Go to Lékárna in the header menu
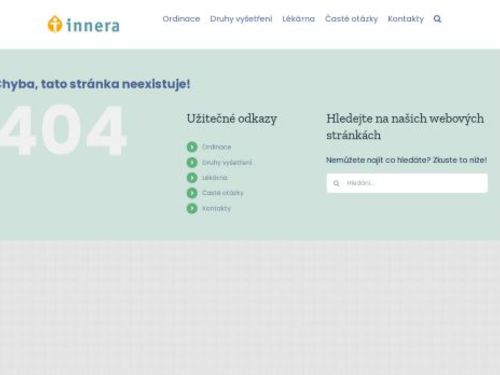Image resolution: width=500 pixels, height=375 pixels. 298,19
